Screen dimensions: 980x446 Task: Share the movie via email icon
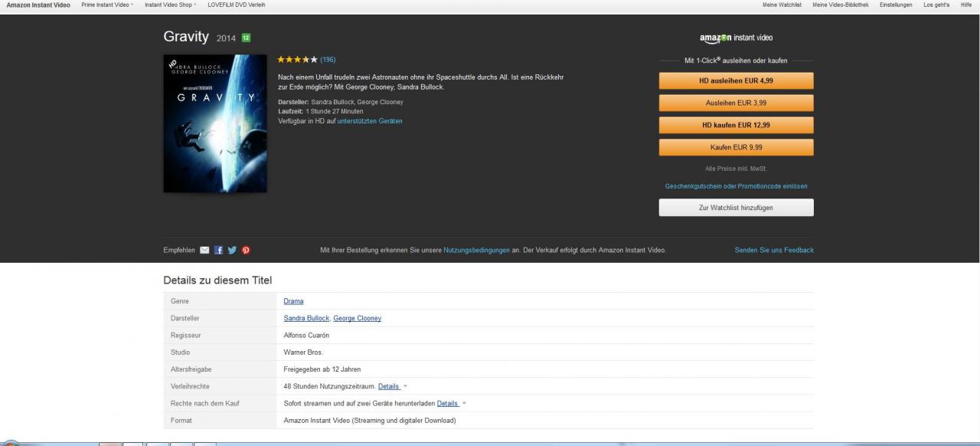pyautogui.click(x=204, y=250)
